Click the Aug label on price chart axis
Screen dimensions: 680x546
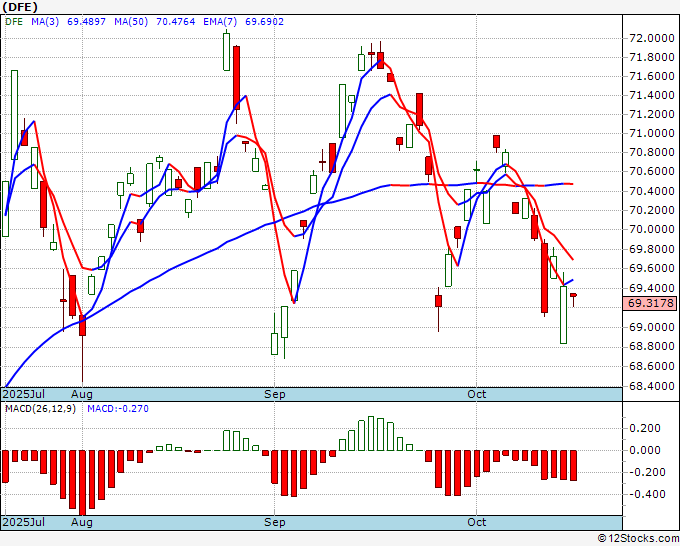click(x=82, y=394)
